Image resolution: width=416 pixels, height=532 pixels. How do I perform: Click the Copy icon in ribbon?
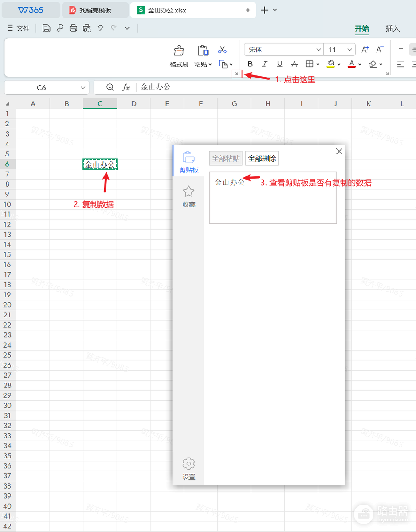point(223,64)
